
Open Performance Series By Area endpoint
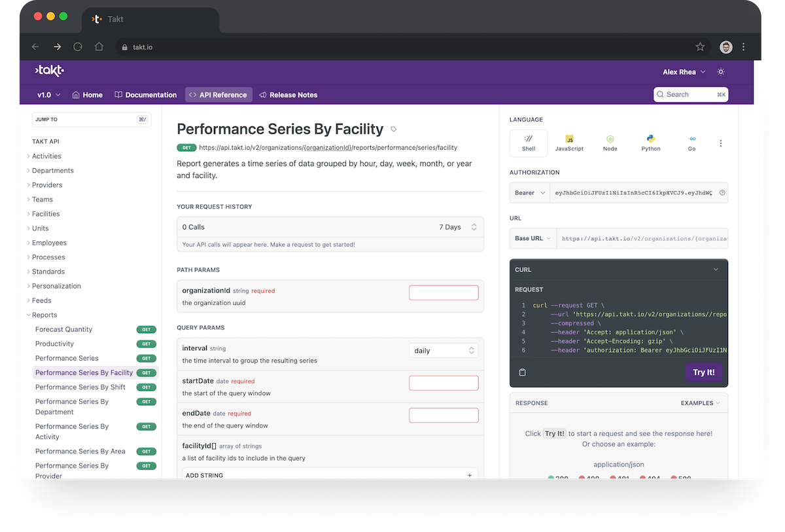point(80,452)
